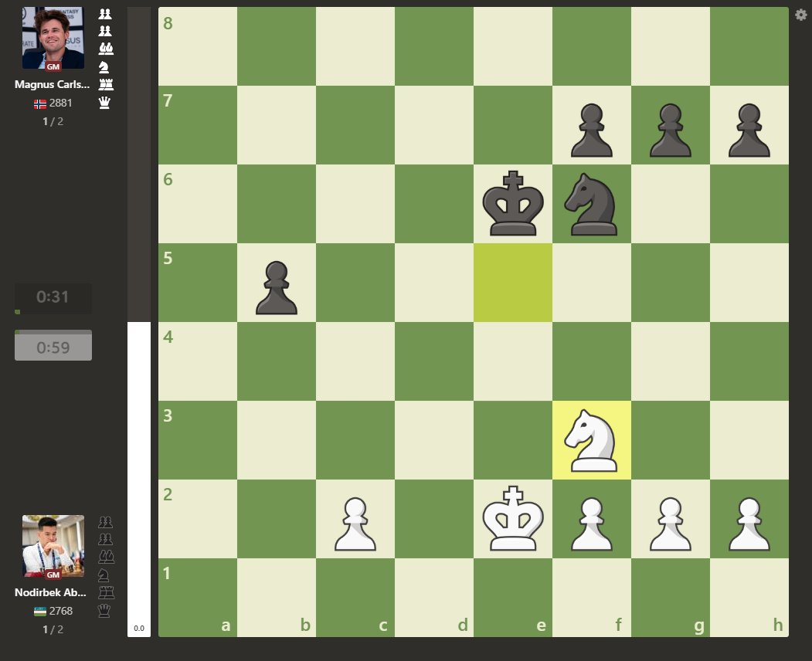This screenshot has height=661, width=812.
Task: Select the black king on e6
Action: click(x=513, y=203)
